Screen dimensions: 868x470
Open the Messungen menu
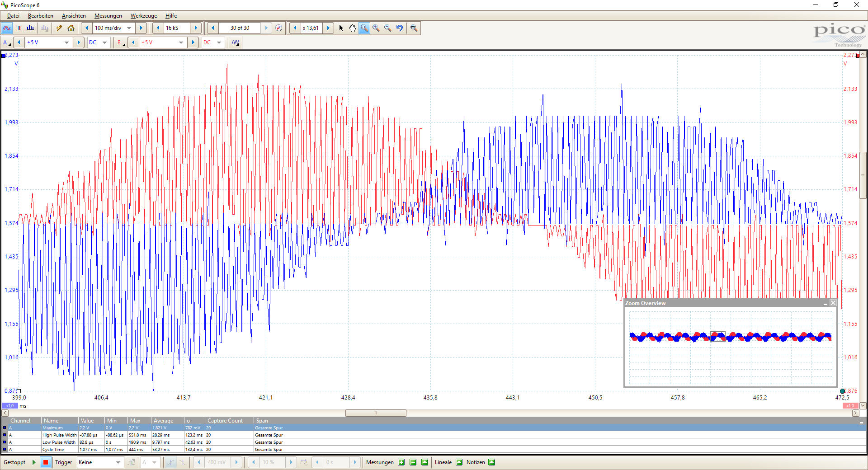pos(108,16)
